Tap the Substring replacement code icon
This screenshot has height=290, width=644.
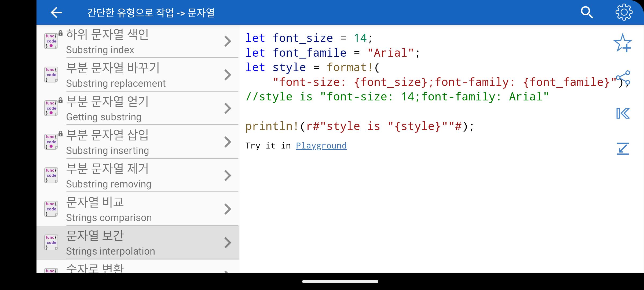pos(51,75)
